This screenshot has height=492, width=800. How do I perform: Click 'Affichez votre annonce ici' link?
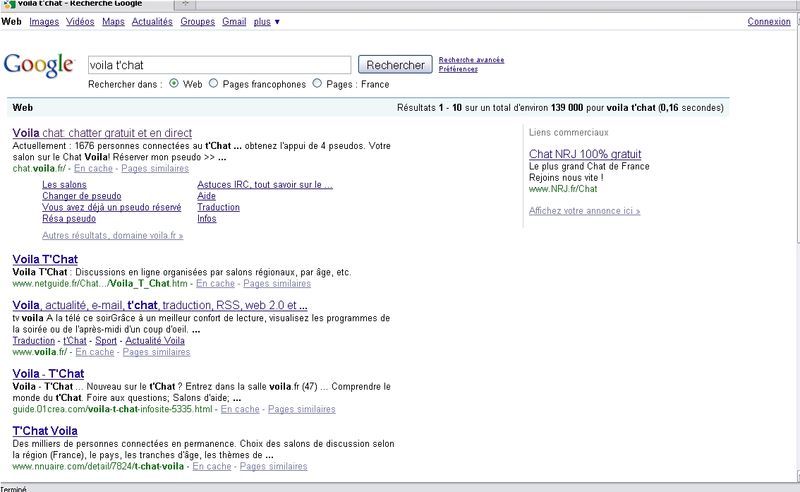[584, 211]
